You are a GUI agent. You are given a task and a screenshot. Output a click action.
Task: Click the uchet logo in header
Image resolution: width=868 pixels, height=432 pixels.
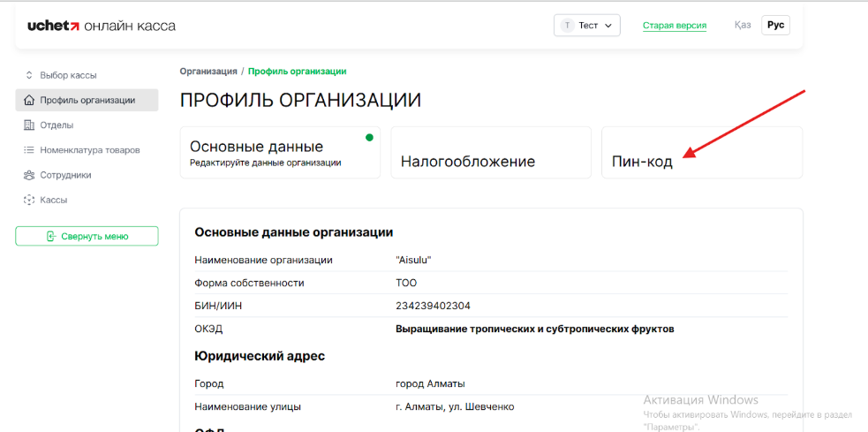[102, 26]
